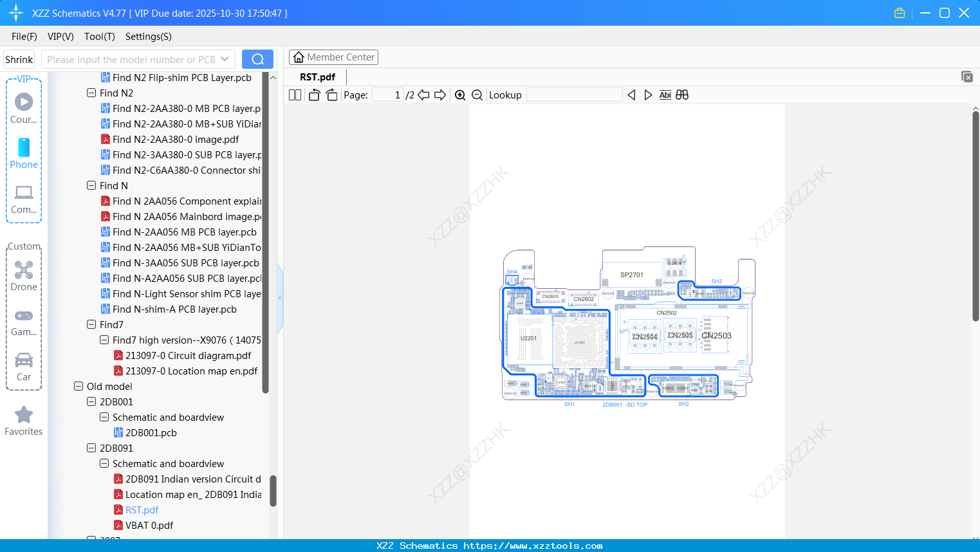Click the panel splitter collapse handle
The width and height of the screenshot is (980, 552).
click(280, 298)
